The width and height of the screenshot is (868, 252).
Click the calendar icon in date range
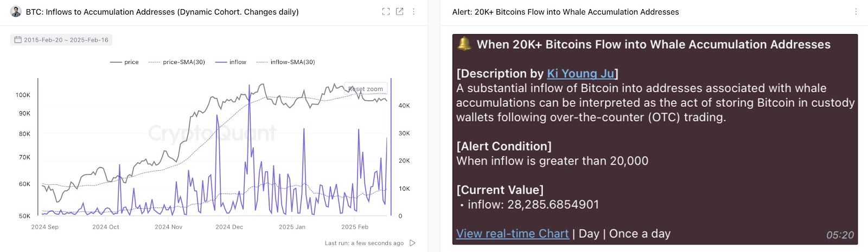click(18, 40)
